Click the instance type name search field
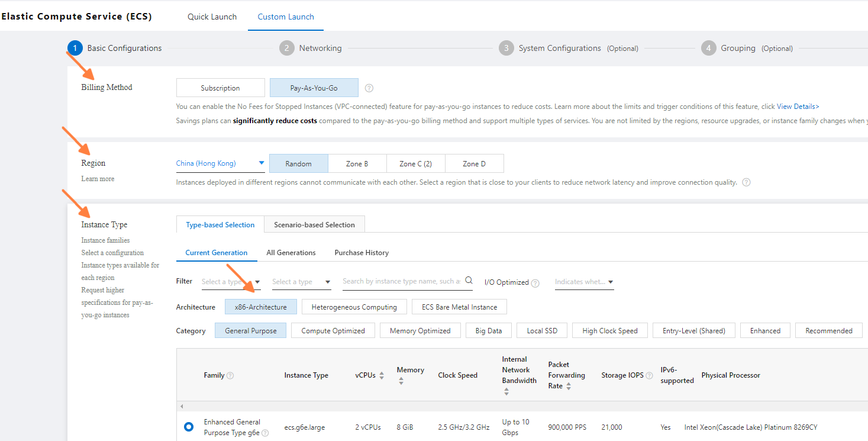868x441 pixels. pos(401,281)
